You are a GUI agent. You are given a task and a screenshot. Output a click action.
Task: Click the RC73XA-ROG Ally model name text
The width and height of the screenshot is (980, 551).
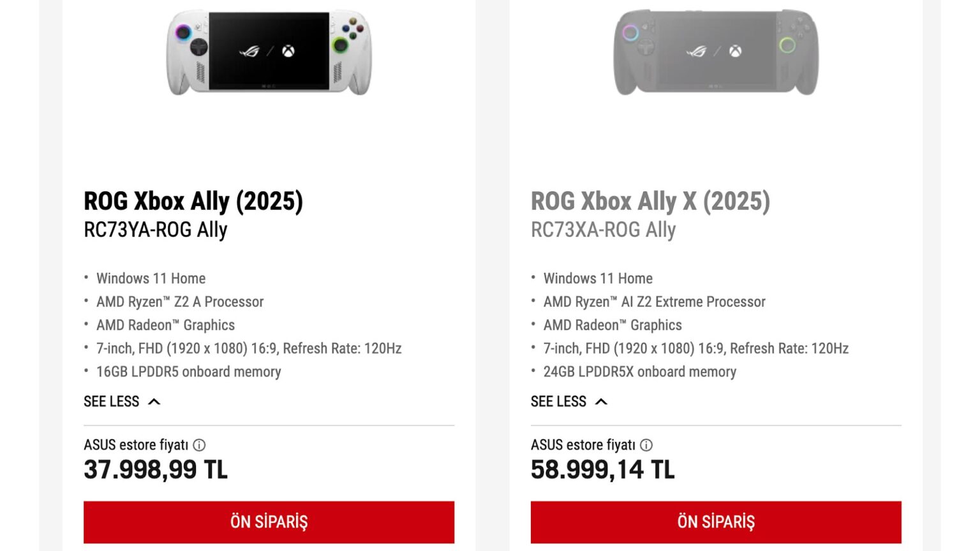[604, 230]
